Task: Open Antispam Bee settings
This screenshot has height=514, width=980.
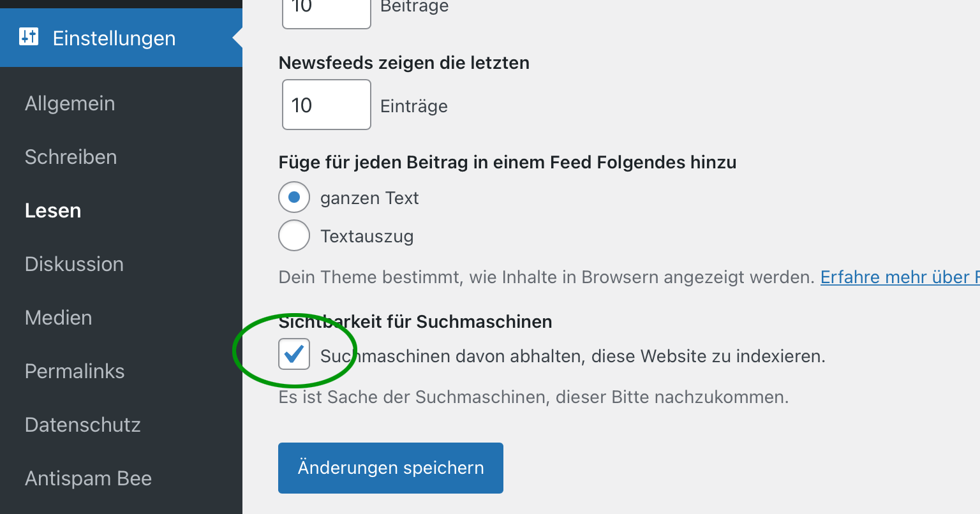Action: (89, 478)
